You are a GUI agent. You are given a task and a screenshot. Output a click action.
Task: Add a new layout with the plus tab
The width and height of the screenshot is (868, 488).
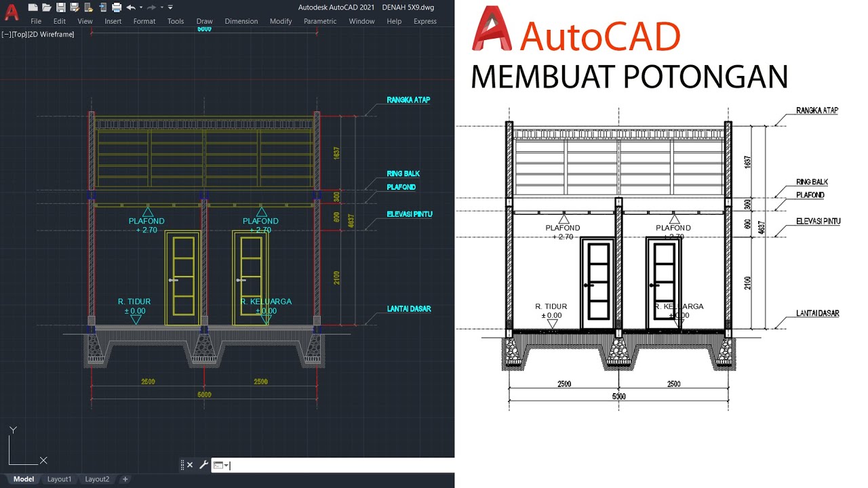pyautogui.click(x=125, y=479)
